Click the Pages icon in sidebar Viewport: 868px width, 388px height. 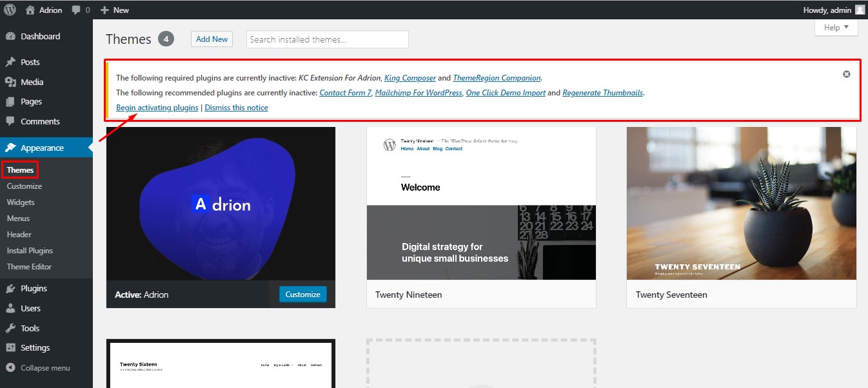(x=10, y=102)
